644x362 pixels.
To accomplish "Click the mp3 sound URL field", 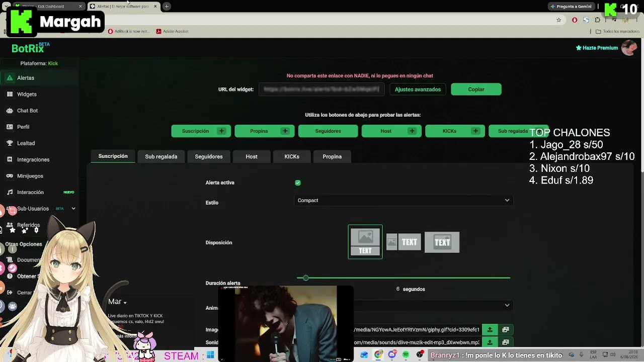I will 417,342.
